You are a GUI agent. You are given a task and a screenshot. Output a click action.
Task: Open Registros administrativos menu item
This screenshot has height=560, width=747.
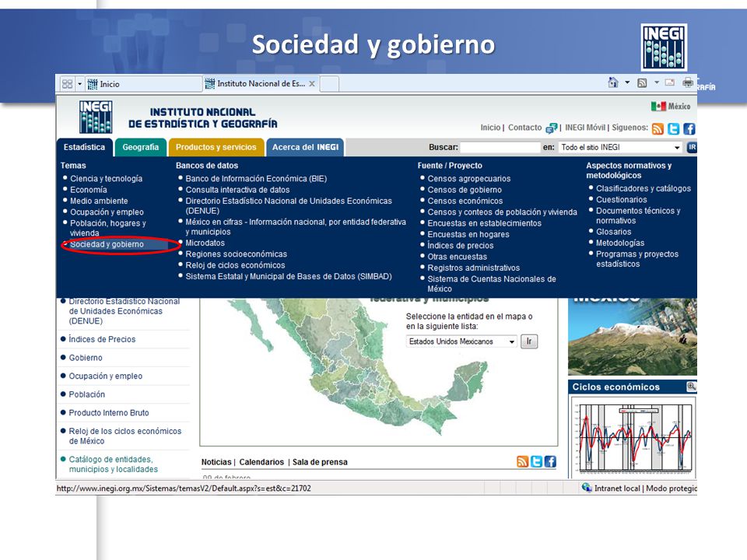474,268
